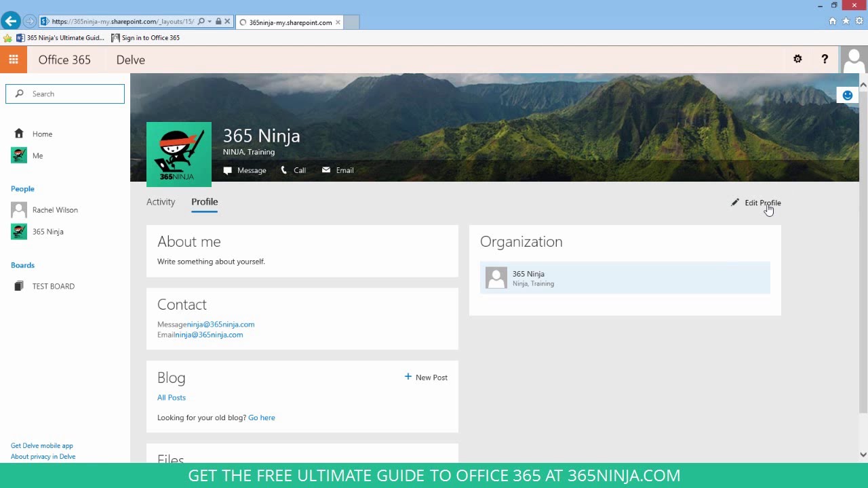This screenshot has height=488, width=868.
Task: Click 'Write something about yourself.' text
Action: pyautogui.click(x=211, y=261)
